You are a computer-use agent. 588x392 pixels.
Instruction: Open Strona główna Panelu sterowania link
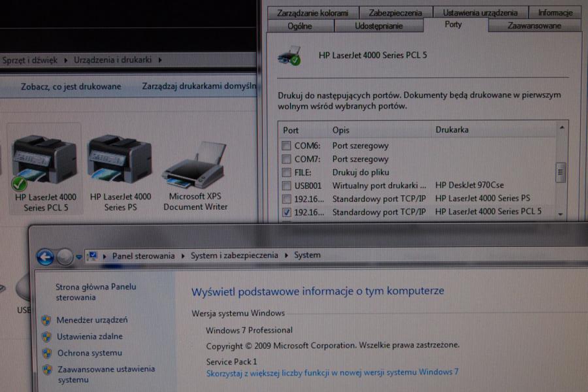click(x=95, y=292)
